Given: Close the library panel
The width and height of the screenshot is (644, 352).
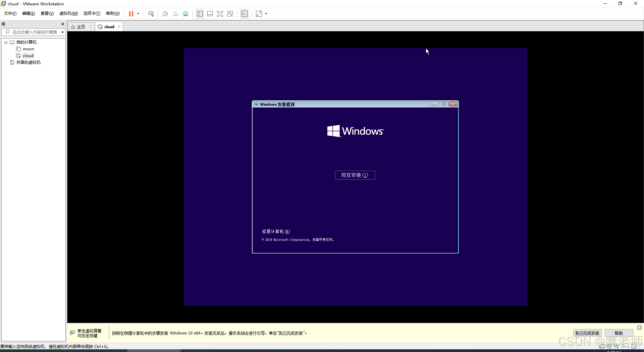Looking at the screenshot, I should 63,24.
